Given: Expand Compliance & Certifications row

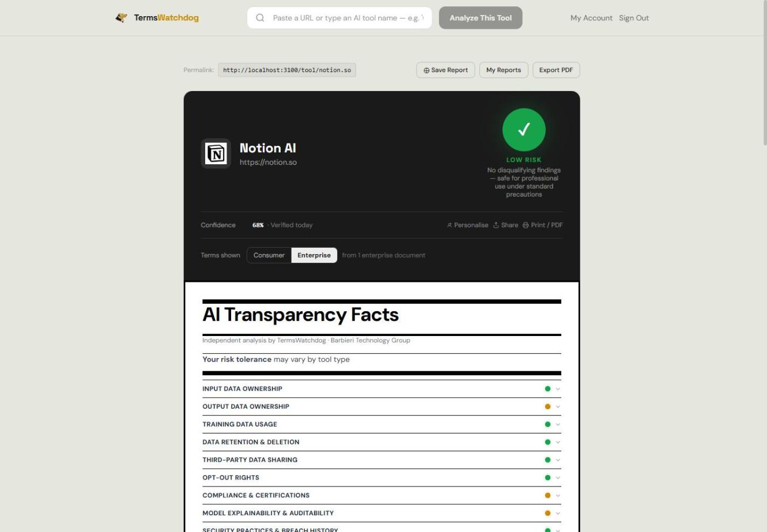Looking at the screenshot, I should click(381, 496).
